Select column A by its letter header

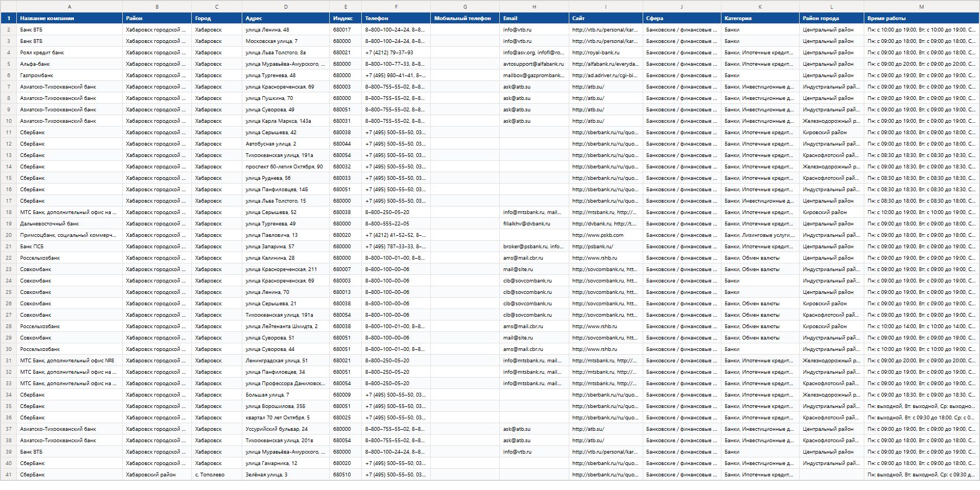[70, 7]
